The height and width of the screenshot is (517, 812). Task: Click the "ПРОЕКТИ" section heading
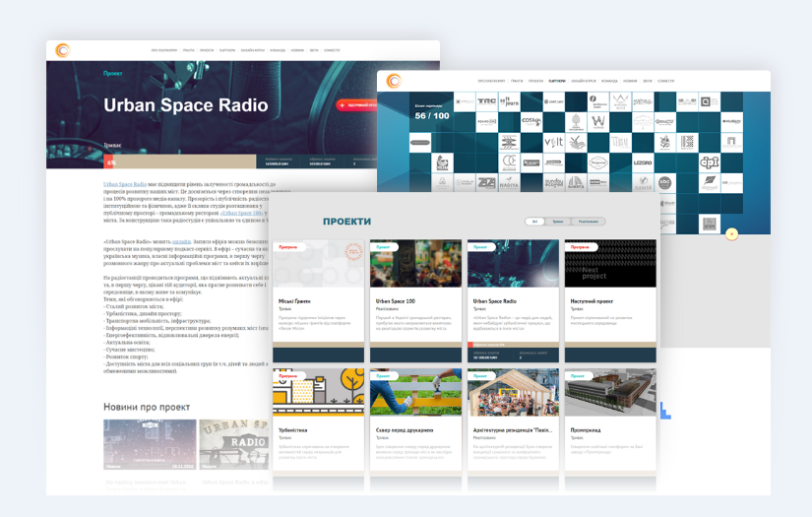[x=347, y=222]
